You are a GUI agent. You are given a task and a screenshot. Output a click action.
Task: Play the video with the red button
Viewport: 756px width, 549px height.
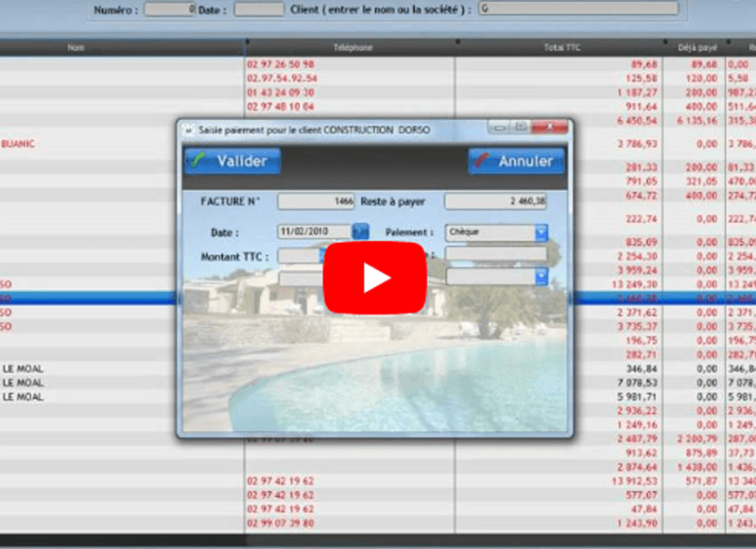[x=376, y=277]
